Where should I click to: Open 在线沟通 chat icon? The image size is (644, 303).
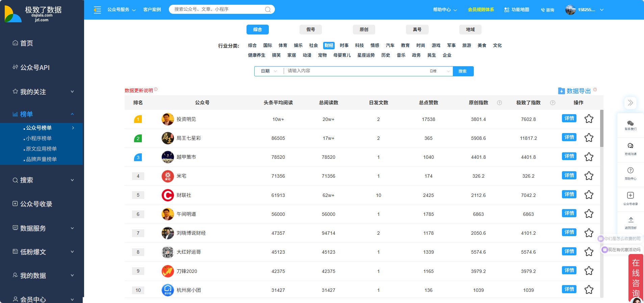coord(630,146)
